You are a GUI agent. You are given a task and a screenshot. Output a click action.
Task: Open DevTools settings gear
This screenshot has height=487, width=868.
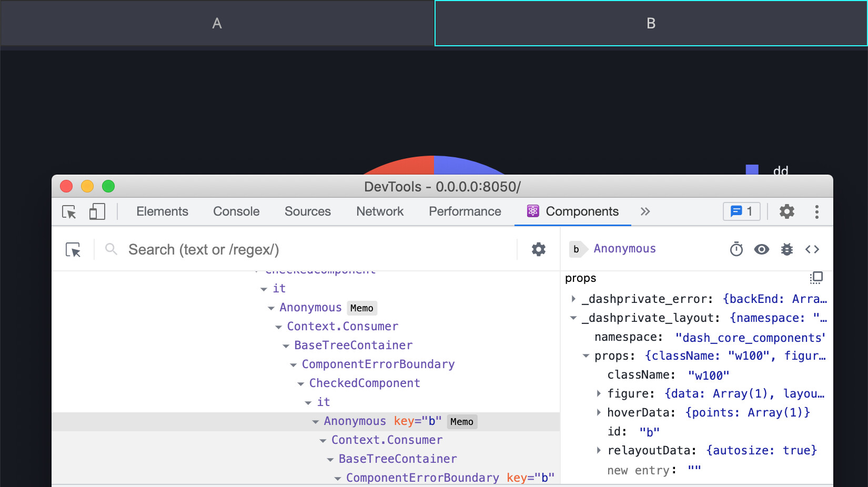point(786,211)
